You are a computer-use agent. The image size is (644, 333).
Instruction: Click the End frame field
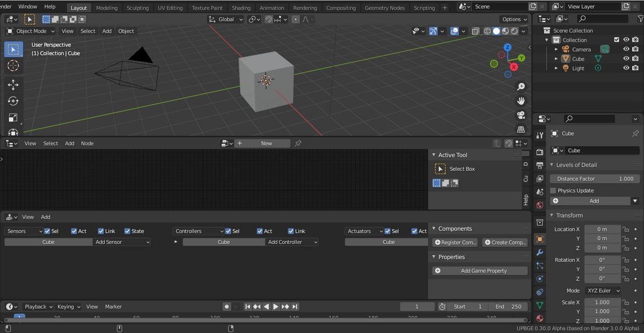508,307
